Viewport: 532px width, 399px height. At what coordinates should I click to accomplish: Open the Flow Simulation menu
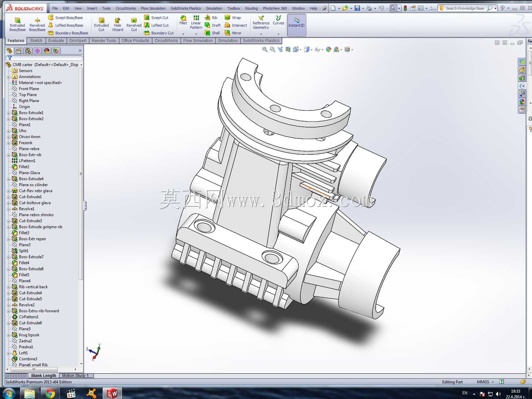(153, 8)
